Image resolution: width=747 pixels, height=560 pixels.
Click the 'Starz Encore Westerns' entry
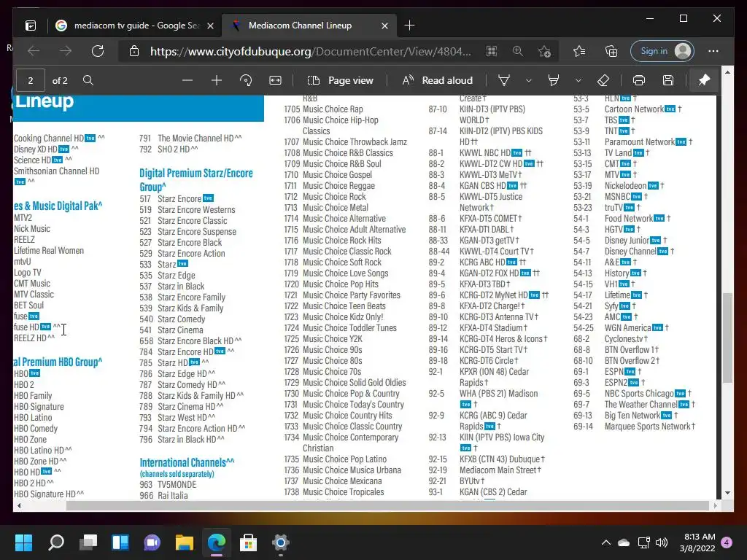tap(196, 210)
